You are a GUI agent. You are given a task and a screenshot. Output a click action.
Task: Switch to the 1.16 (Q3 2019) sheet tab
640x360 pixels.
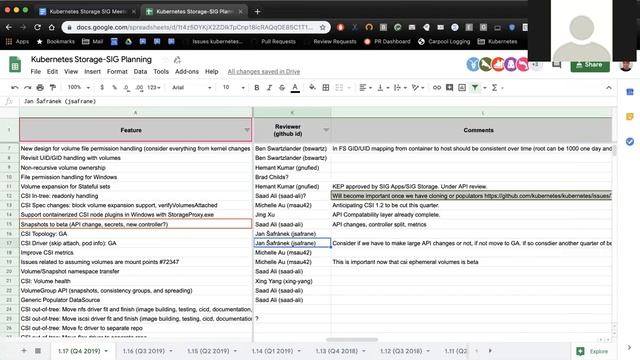[x=147, y=351]
